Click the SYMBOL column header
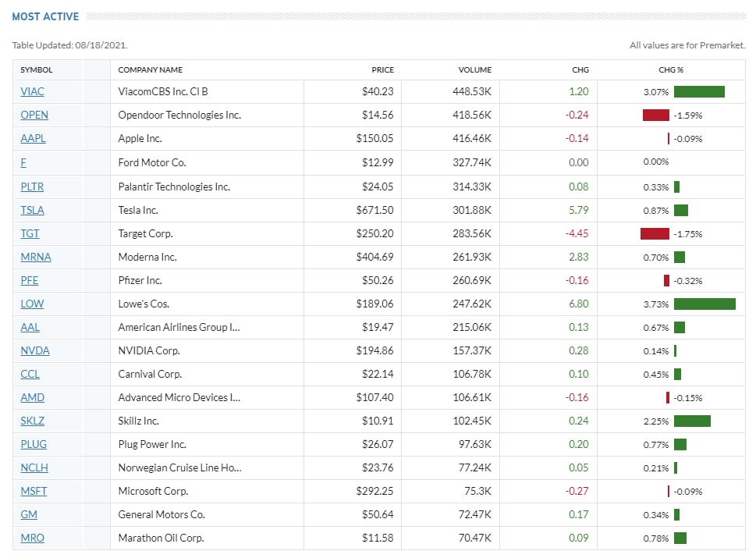The height and width of the screenshot is (558, 756). 37,70
